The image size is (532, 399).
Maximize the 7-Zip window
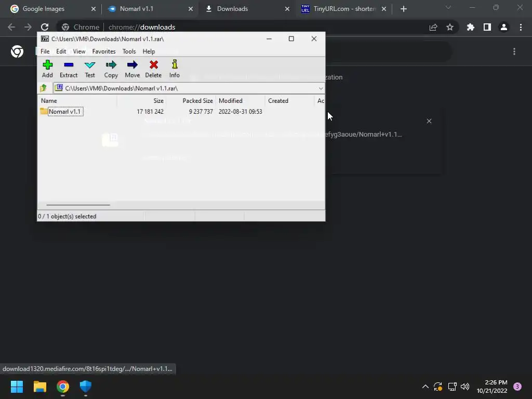[x=291, y=38]
